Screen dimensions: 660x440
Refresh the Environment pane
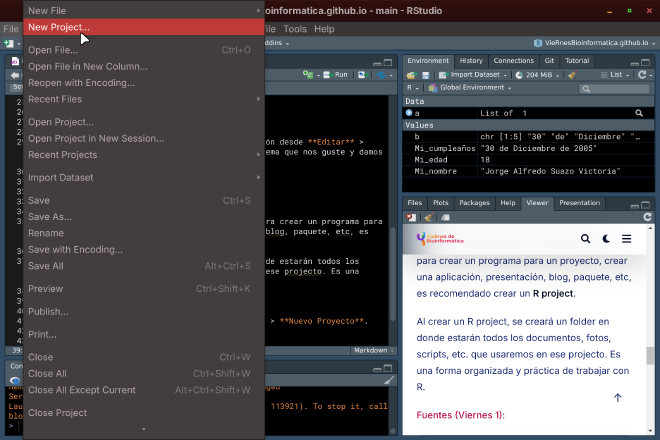pyautogui.click(x=642, y=75)
